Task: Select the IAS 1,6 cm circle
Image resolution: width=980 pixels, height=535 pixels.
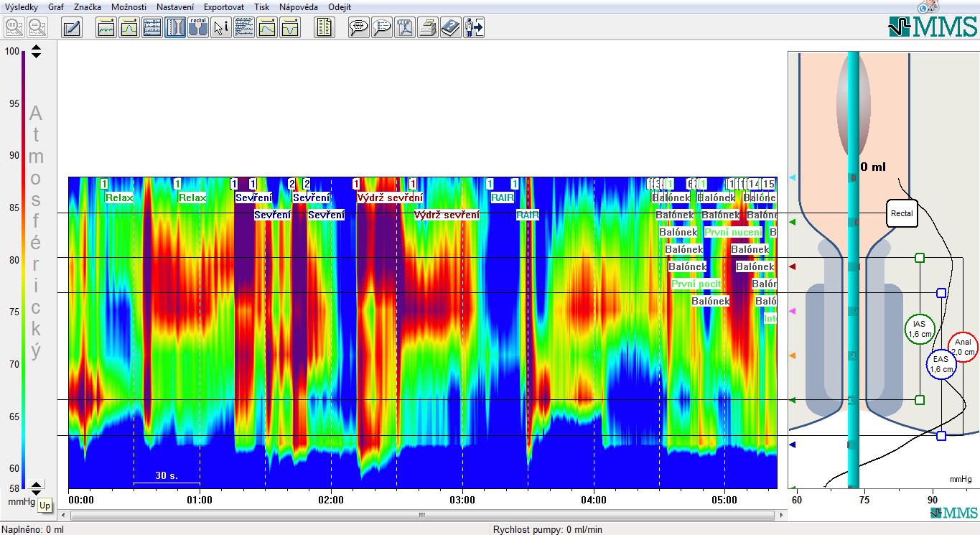Action: pos(920,329)
